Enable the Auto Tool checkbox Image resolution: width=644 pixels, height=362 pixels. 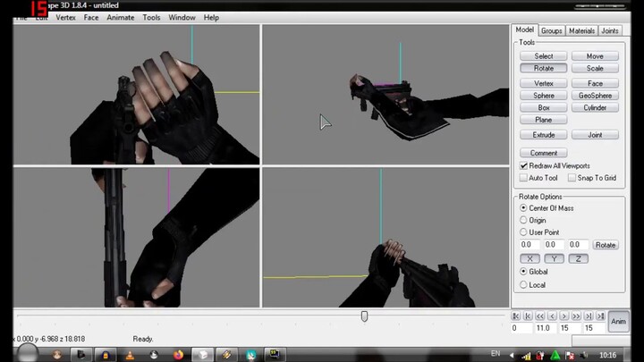click(x=523, y=178)
